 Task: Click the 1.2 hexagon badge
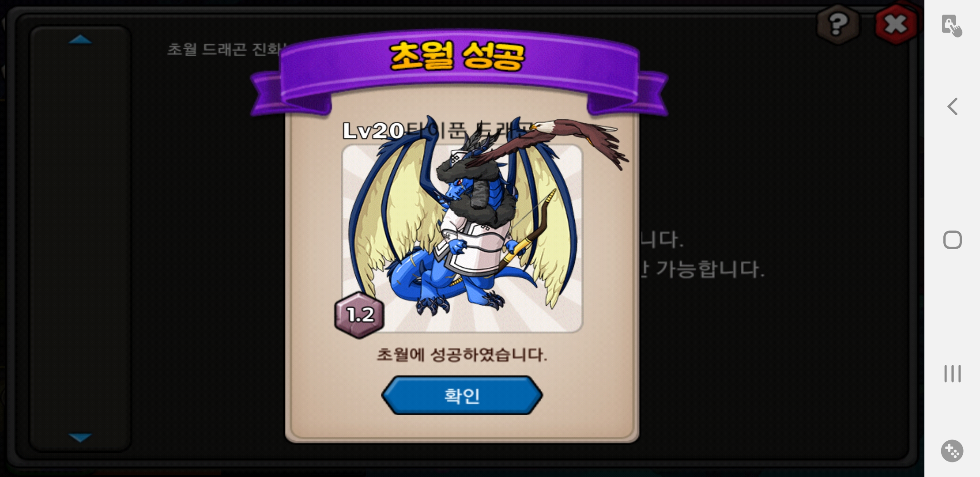click(359, 315)
